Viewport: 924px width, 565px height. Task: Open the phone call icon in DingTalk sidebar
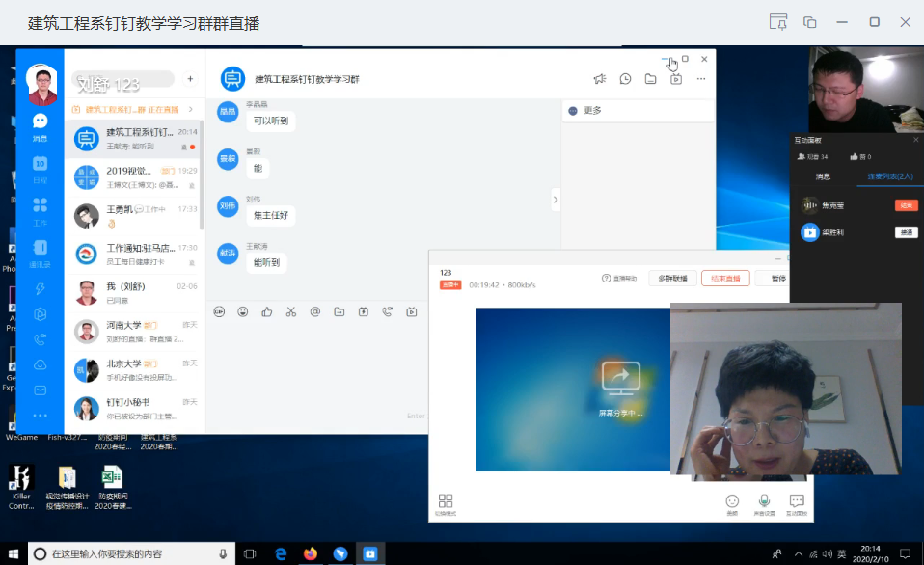(x=41, y=339)
